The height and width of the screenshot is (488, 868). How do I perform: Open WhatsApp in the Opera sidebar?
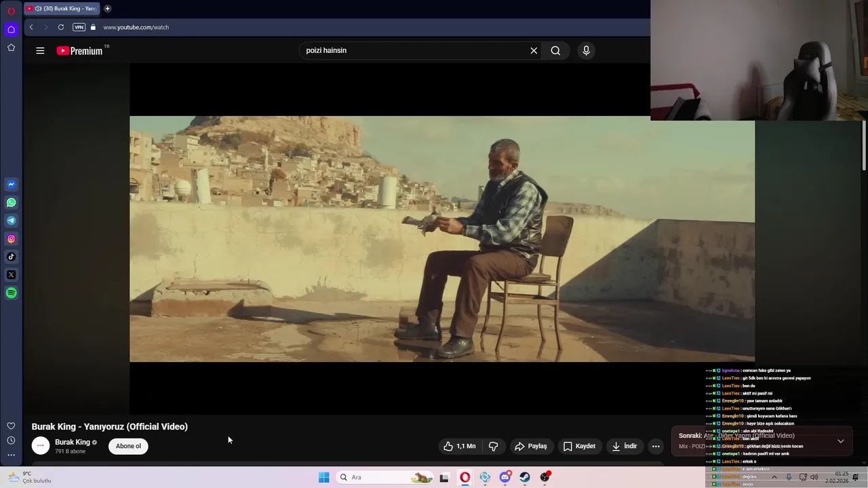(x=11, y=203)
